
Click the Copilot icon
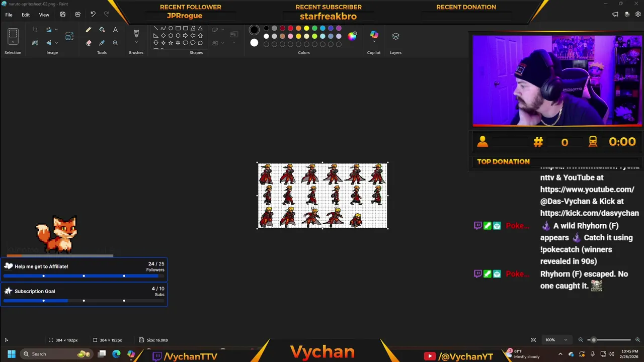pos(374,34)
